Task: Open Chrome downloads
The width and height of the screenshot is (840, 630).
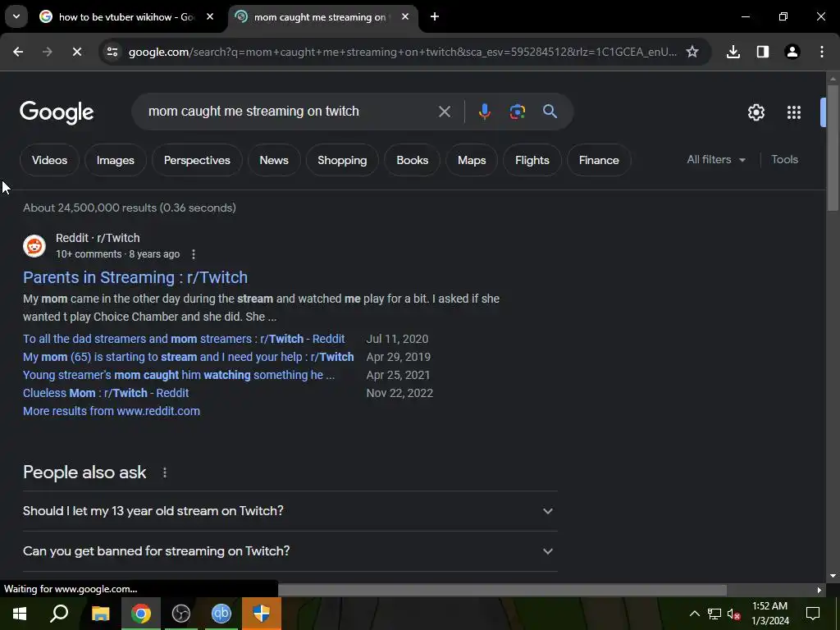Action: [733, 52]
